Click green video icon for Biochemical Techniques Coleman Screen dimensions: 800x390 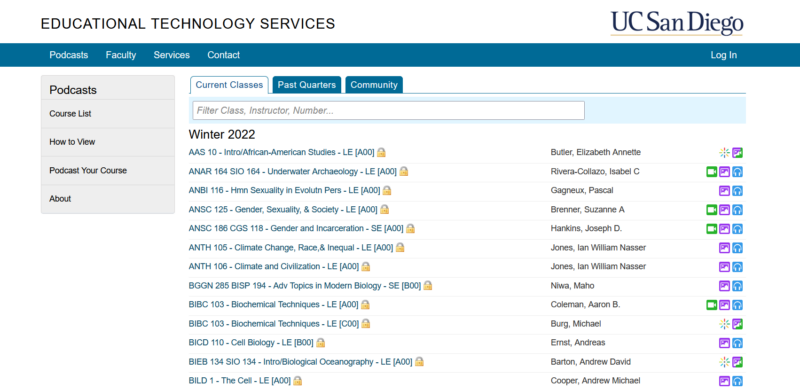[711, 305]
